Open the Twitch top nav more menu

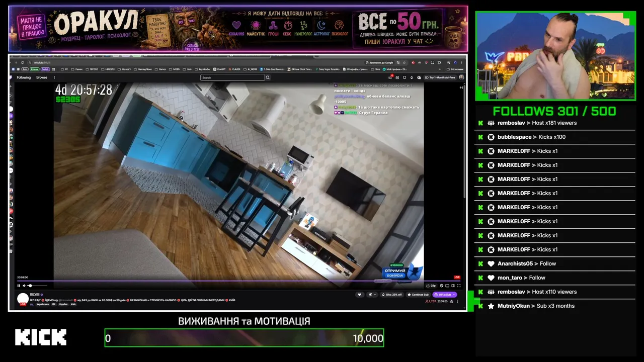(x=54, y=77)
